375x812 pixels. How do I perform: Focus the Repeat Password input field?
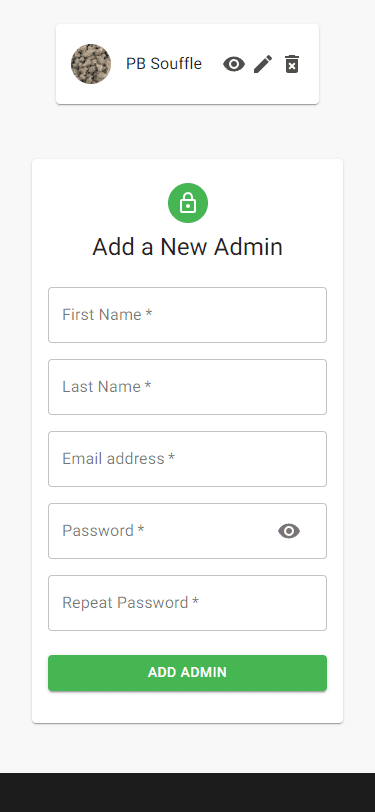[188, 603]
